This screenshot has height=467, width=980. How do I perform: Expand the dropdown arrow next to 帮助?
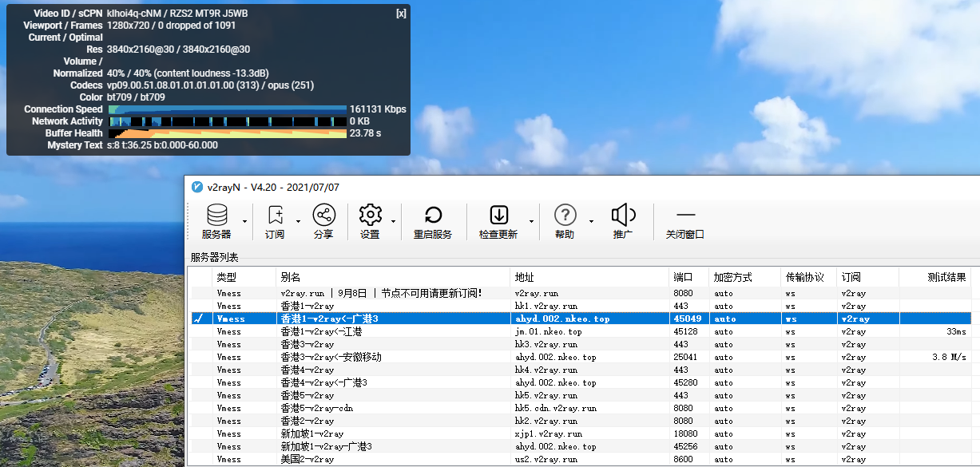pyautogui.click(x=591, y=221)
